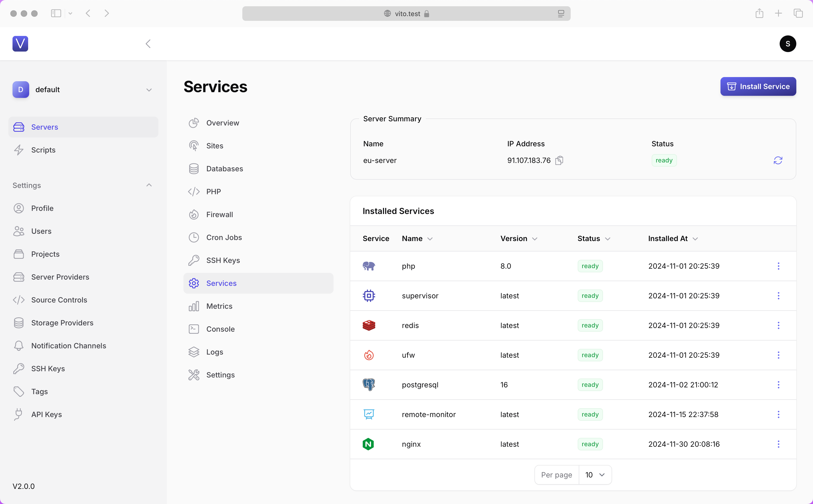
Task: Click the supervisor service options menu
Action: click(x=778, y=295)
